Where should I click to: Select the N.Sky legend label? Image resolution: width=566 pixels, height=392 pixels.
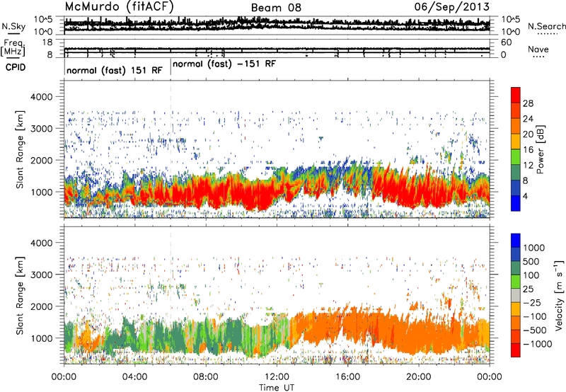pyautogui.click(x=13, y=26)
